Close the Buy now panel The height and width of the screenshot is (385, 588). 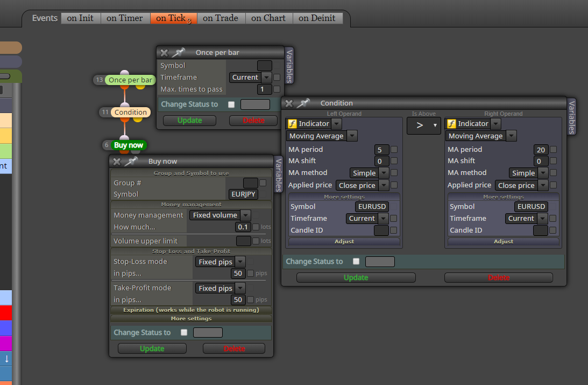click(117, 162)
